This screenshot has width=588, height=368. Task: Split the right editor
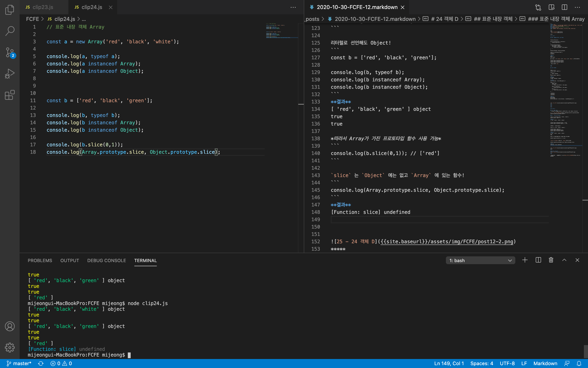(x=565, y=7)
